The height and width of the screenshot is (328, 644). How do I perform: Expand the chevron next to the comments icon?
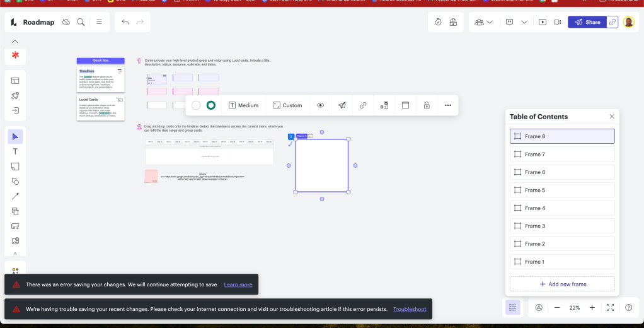pyautogui.click(x=524, y=22)
